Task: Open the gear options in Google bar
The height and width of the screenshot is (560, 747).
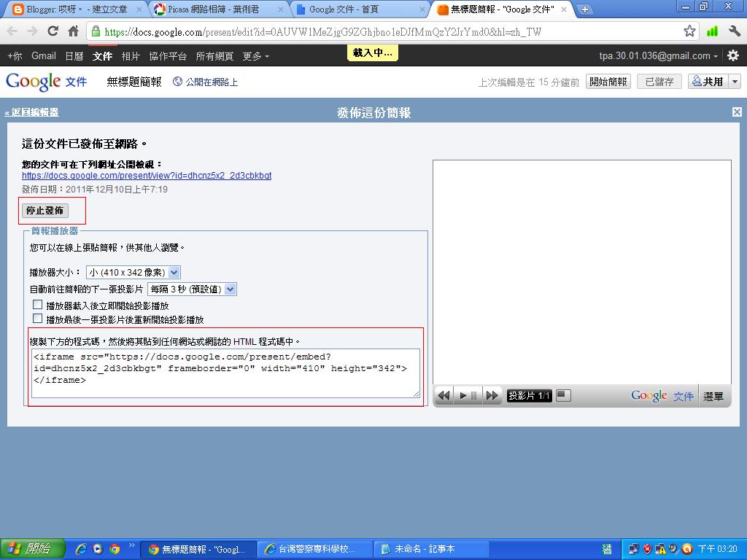Action: [x=732, y=55]
